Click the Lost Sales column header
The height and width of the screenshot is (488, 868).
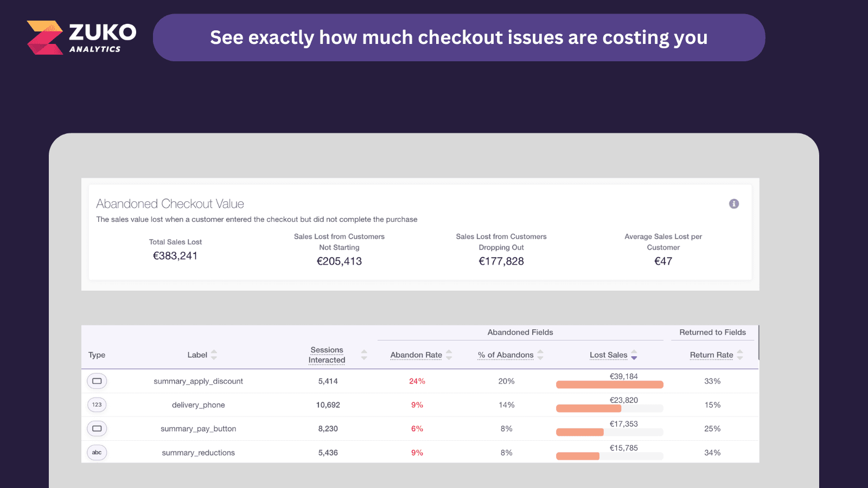coord(609,355)
